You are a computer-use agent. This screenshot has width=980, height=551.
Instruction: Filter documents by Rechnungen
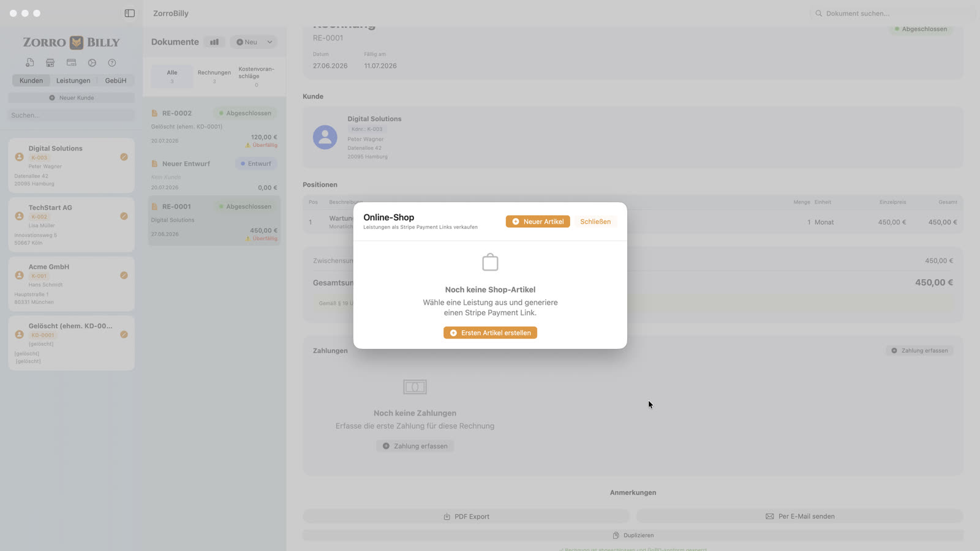click(x=214, y=77)
